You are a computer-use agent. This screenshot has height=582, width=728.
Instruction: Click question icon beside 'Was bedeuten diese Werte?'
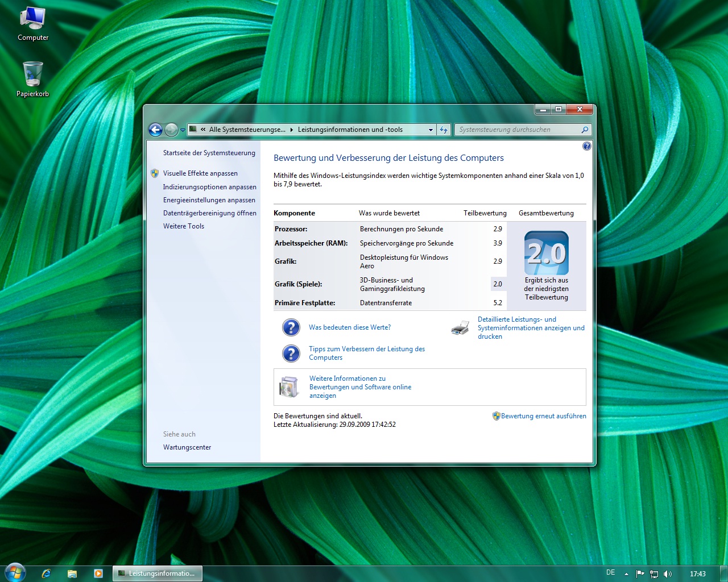point(291,327)
